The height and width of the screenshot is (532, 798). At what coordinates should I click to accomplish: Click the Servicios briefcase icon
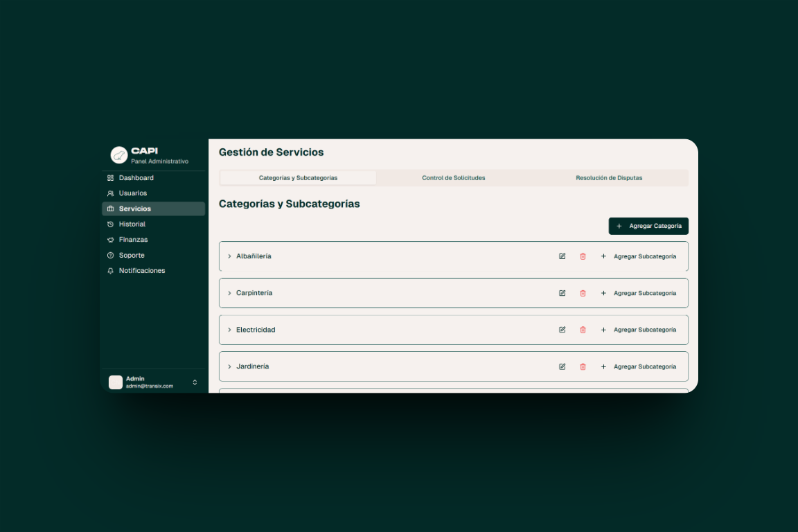[x=110, y=209]
